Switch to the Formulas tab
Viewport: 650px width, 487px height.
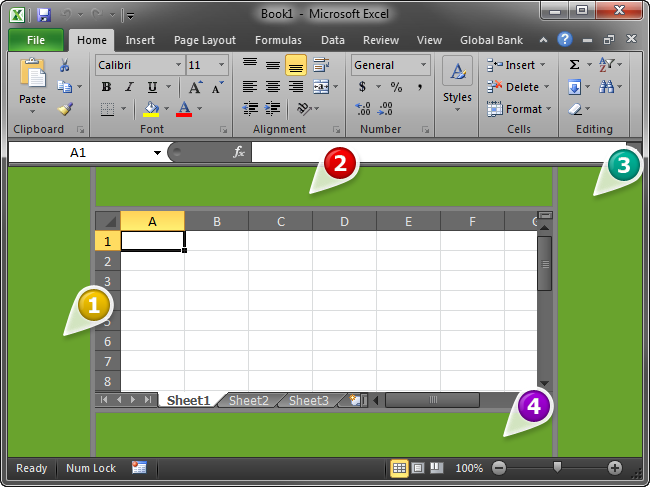278,40
